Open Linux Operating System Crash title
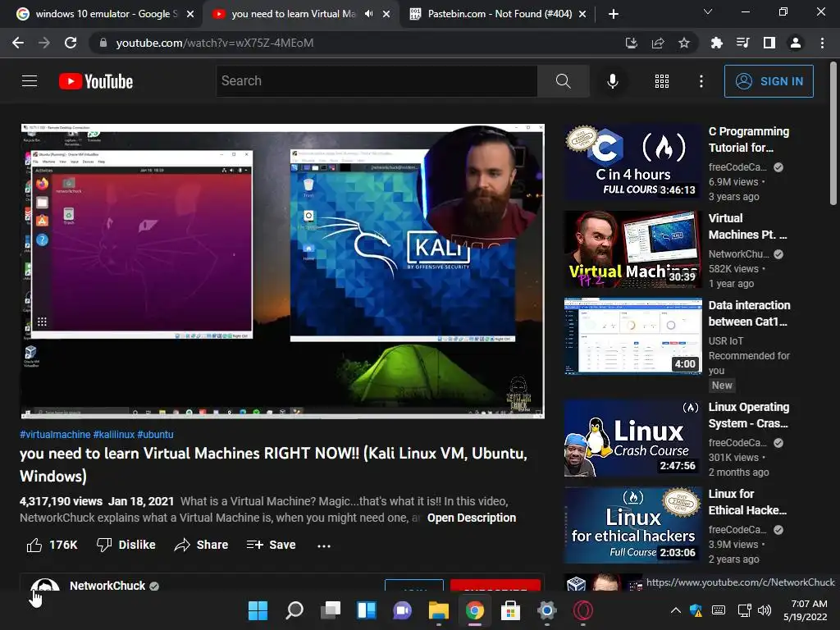This screenshot has height=630, width=840. tap(748, 415)
